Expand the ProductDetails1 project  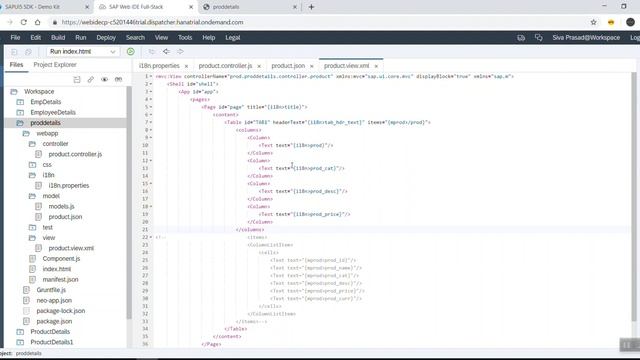20,342
